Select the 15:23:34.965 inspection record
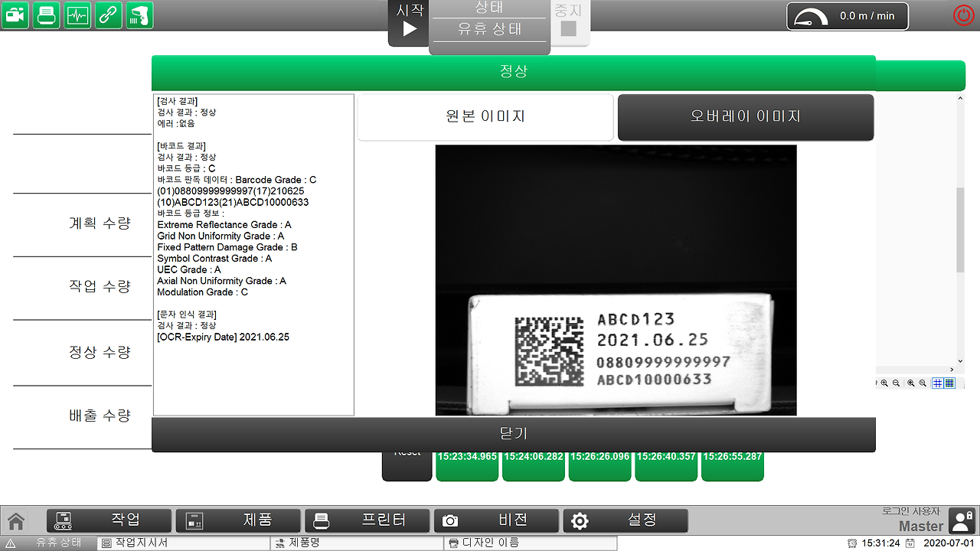 [x=467, y=466]
